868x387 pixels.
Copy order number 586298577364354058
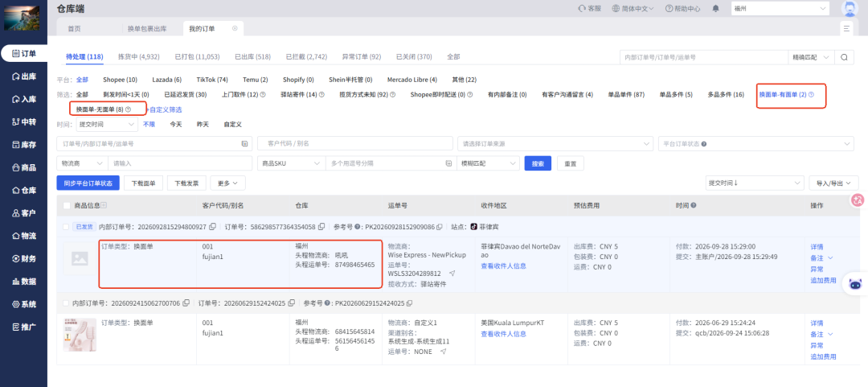coord(321,227)
